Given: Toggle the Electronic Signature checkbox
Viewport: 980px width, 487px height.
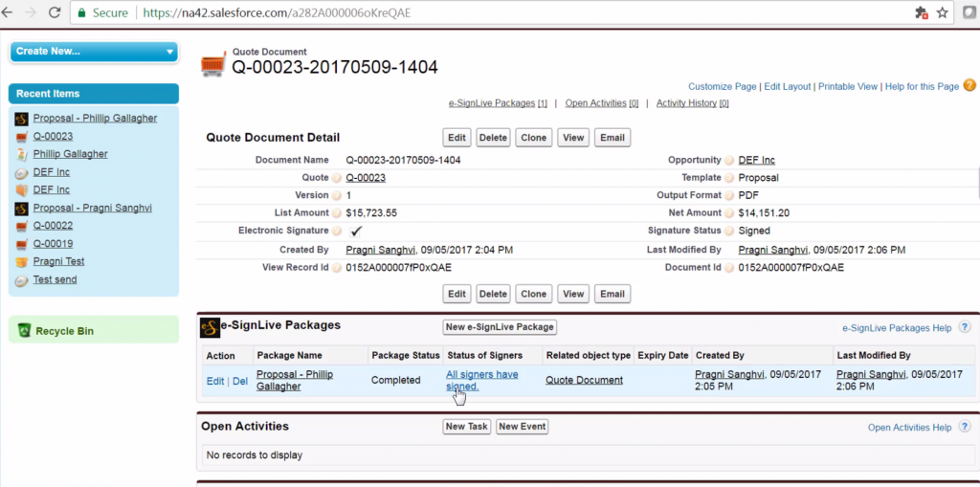Looking at the screenshot, I should point(356,231).
